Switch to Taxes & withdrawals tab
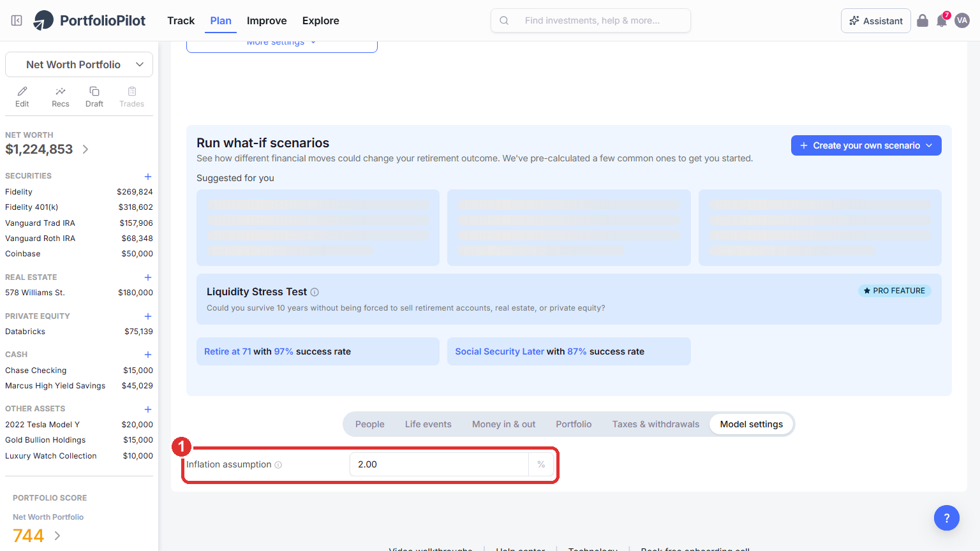Screen dimensions: 980x551 (656, 424)
